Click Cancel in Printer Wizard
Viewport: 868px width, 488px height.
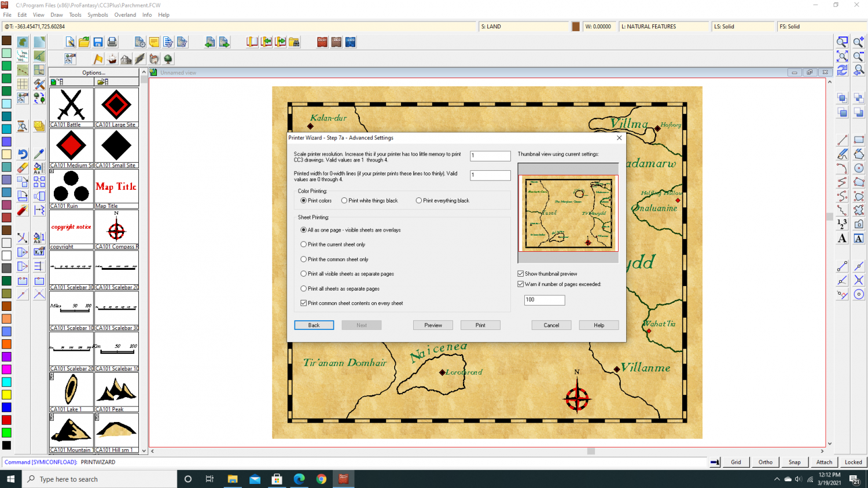coord(551,325)
